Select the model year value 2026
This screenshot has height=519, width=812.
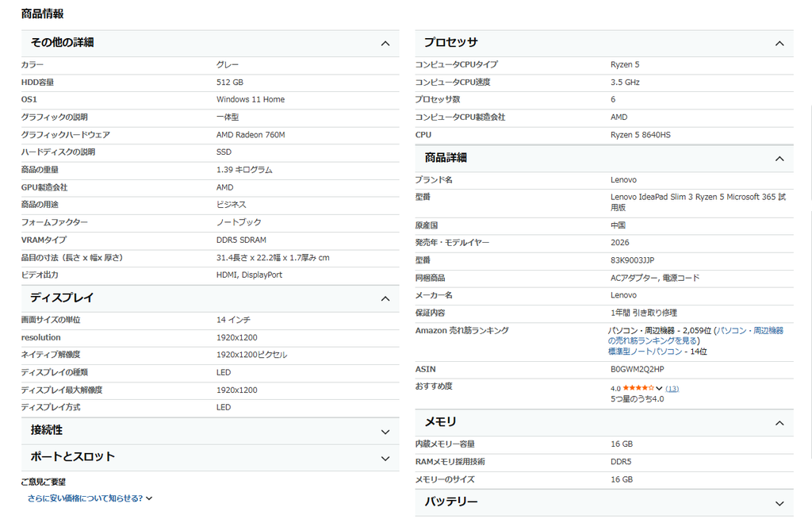(x=620, y=243)
